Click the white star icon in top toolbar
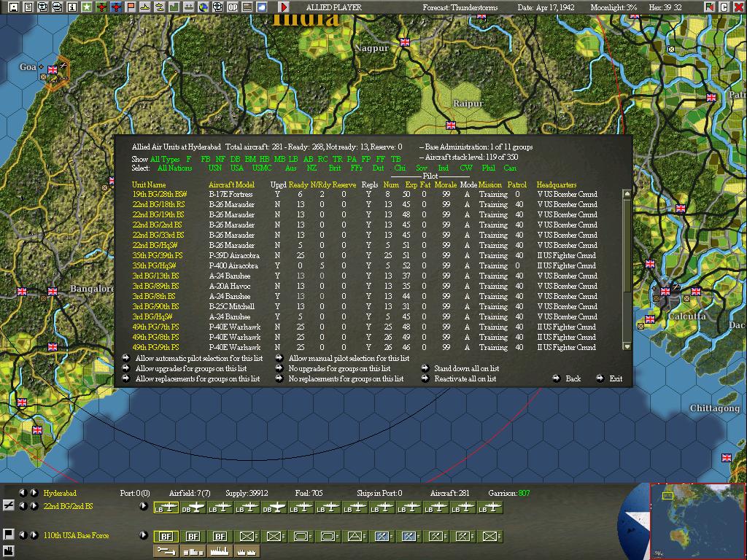 [86, 7]
